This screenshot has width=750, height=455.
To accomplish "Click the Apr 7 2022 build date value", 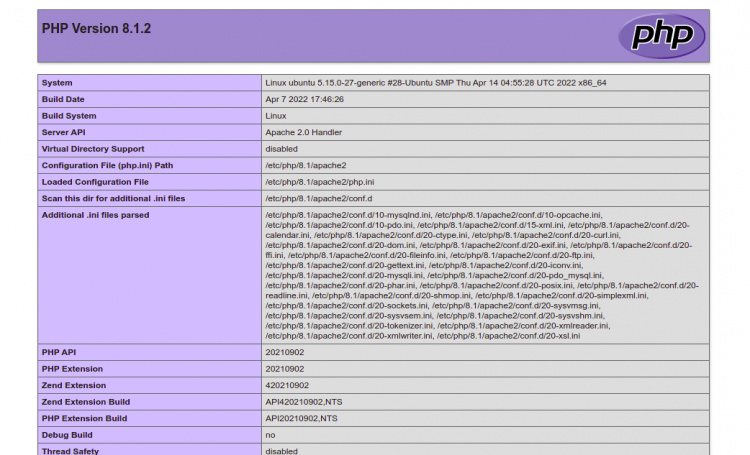I will coord(304,99).
